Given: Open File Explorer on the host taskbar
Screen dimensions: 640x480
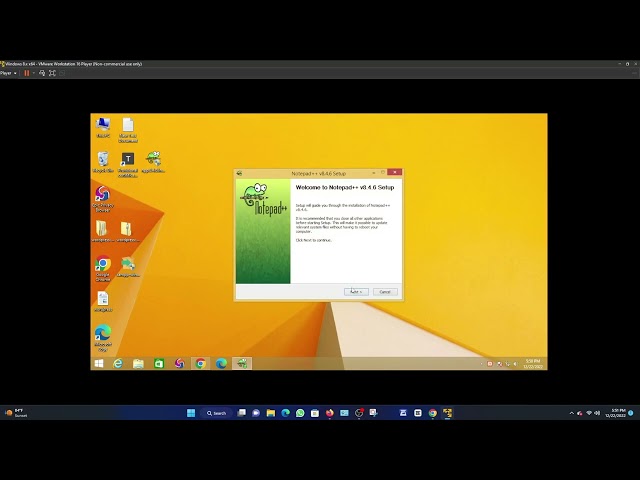Looking at the screenshot, I should 271,413.
